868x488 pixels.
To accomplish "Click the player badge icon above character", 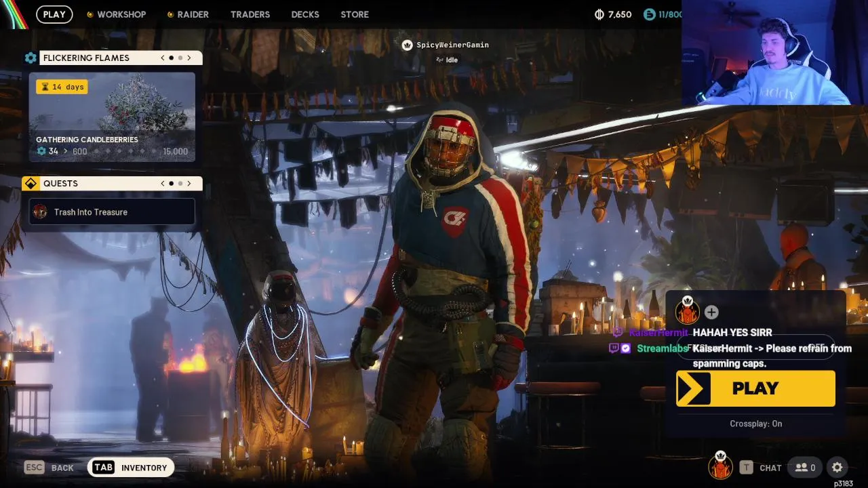I will coord(407,45).
